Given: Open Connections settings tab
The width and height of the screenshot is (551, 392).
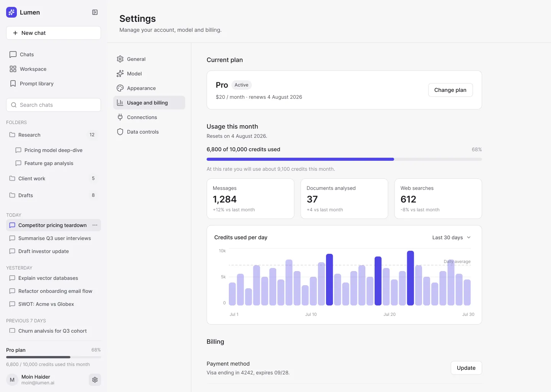Looking at the screenshot, I should [x=149, y=117].
